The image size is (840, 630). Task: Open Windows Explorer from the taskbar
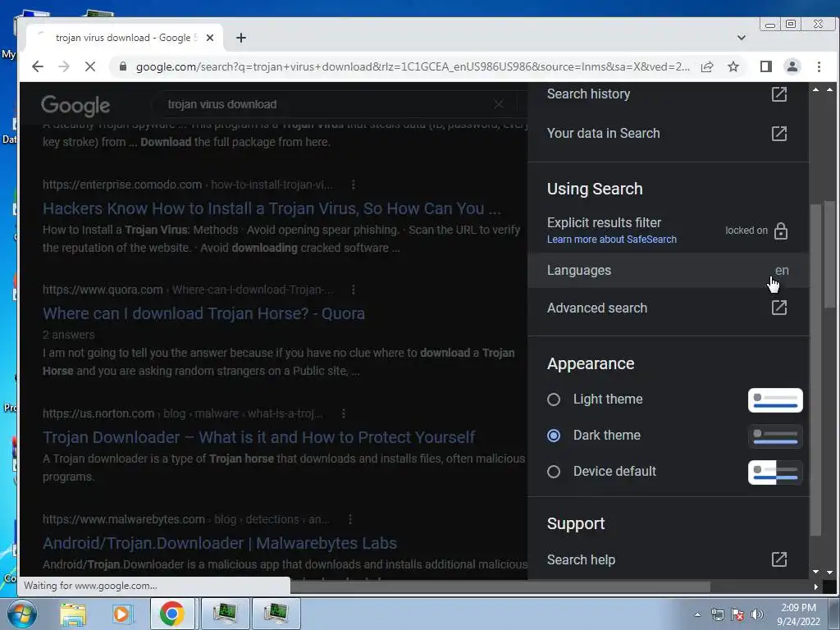click(x=73, y=614)
